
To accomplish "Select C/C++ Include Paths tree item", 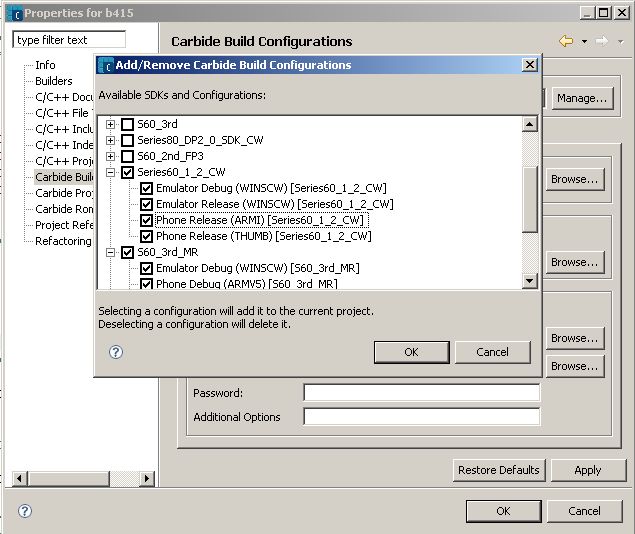I will coord(64,129).
